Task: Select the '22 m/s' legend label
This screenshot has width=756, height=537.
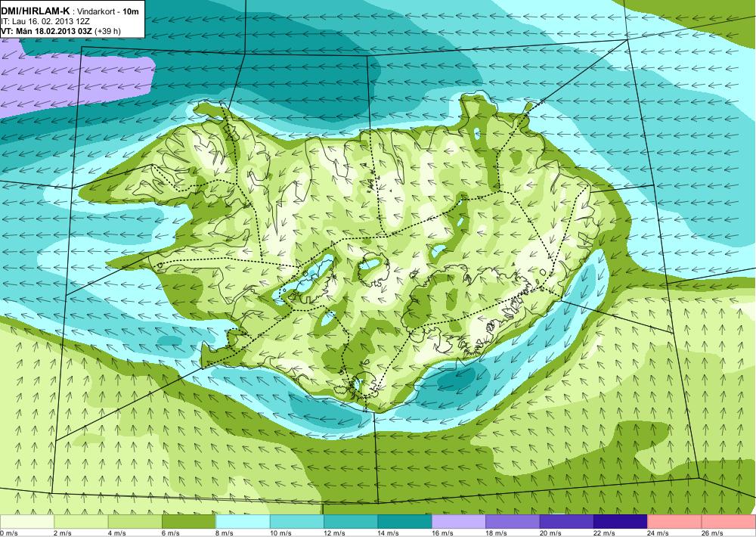Action: coord(605,533)
